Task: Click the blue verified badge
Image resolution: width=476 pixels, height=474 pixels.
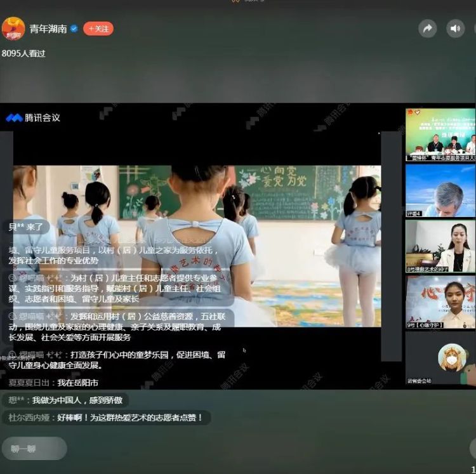Action: click(74, 29)
